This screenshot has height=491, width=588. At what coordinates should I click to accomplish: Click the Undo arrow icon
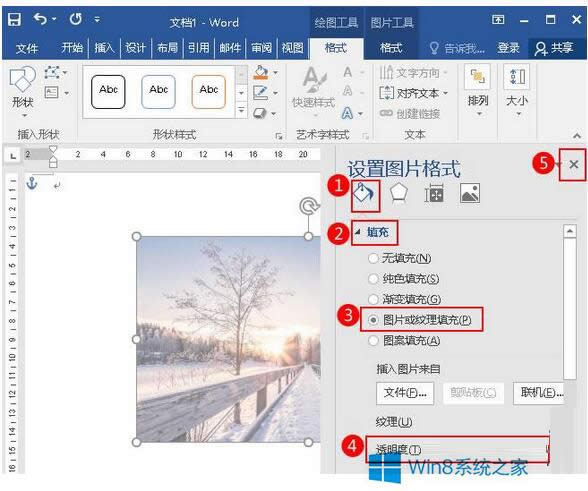tap(40, 18)
